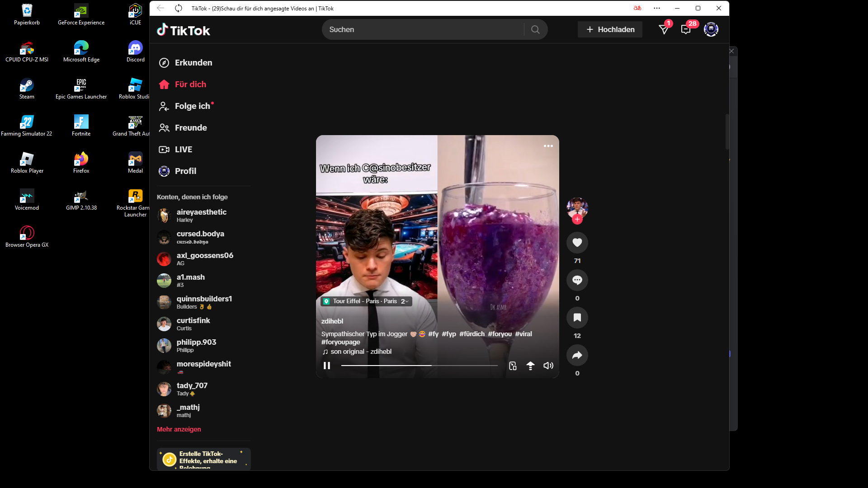Open the profile avatar menu in header

click(x=711, y=29)
